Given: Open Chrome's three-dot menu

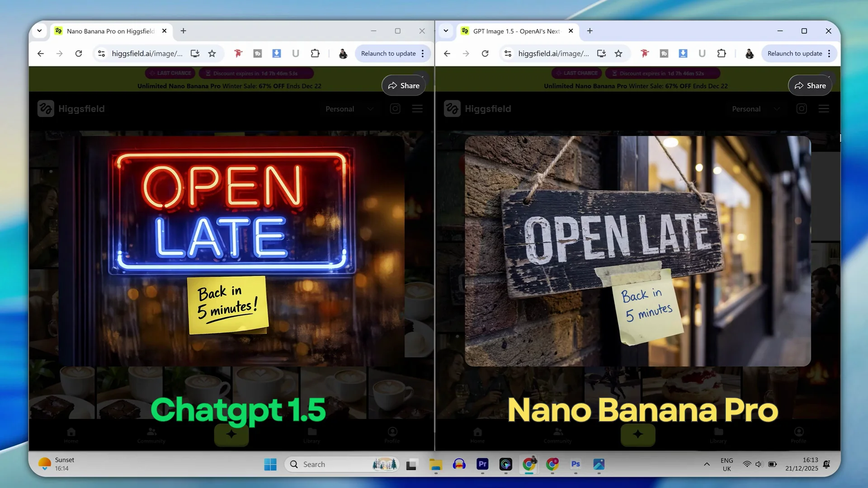Looking at the screenshot, I should pyautogui.click(x=421, y=53).
